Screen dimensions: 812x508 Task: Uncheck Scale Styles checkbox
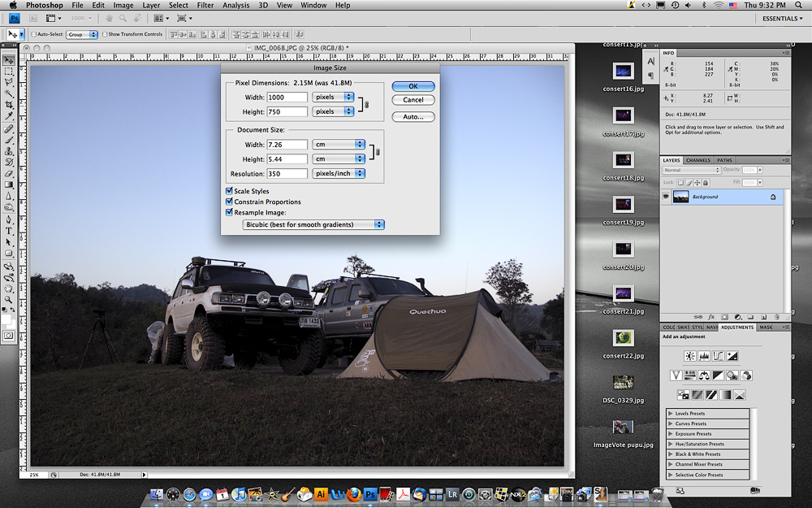(x=229, y=191)
